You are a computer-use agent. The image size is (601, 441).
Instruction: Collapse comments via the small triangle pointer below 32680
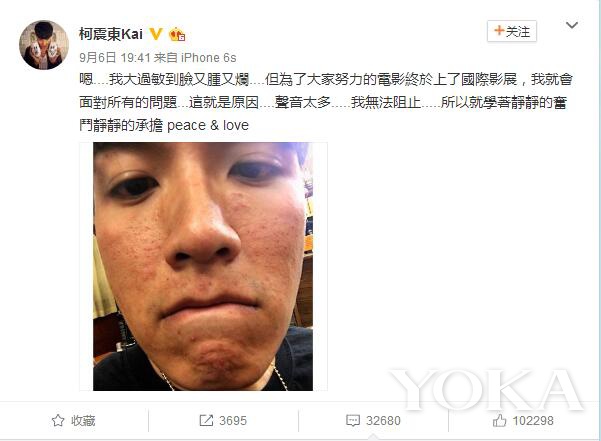click(373, 437)
